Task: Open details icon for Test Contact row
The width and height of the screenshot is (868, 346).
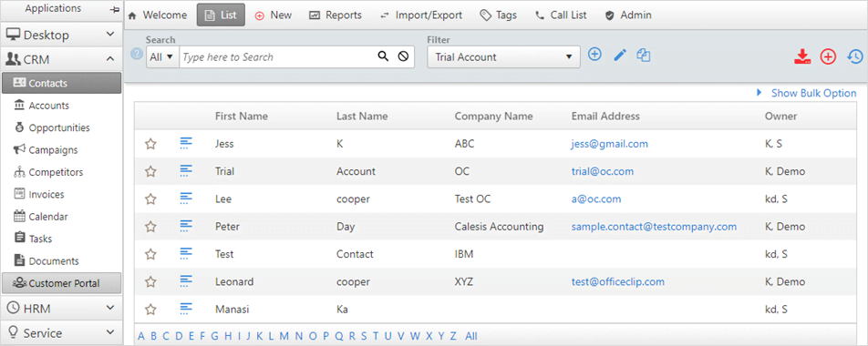Action: pos(186,254)
